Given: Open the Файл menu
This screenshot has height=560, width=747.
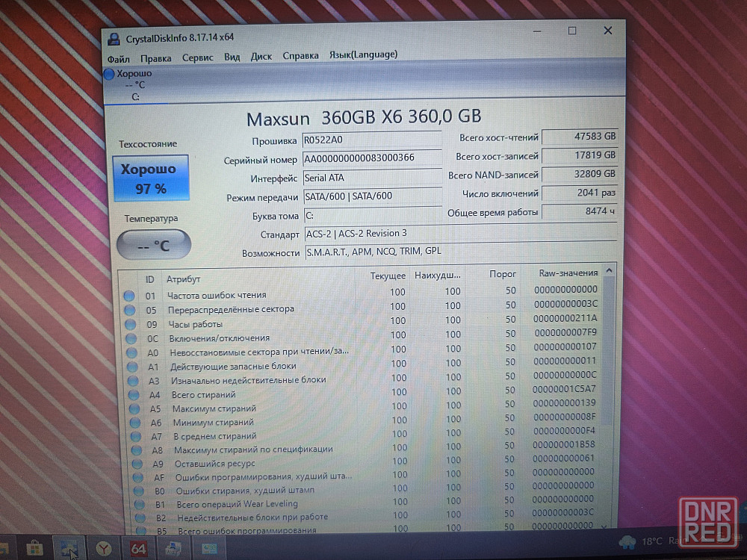Looking at the screenshot, I should 118,59.
